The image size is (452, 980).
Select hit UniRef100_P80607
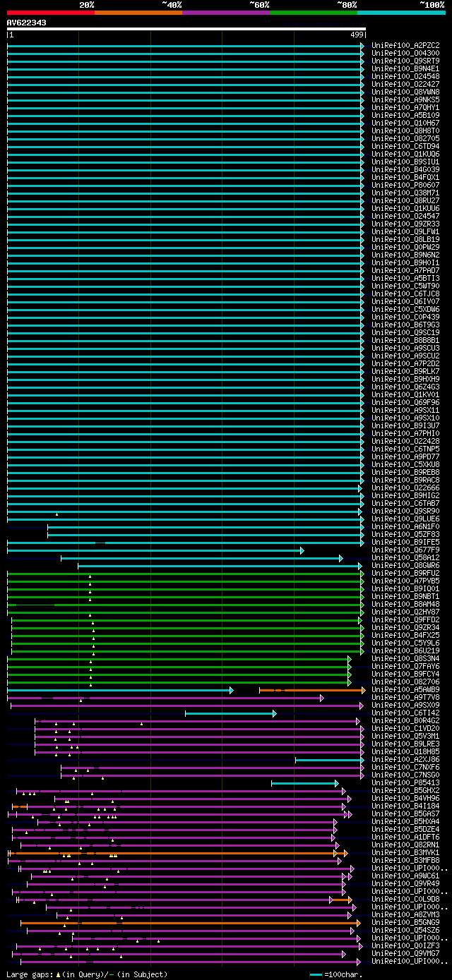click(x=405, y=186)
